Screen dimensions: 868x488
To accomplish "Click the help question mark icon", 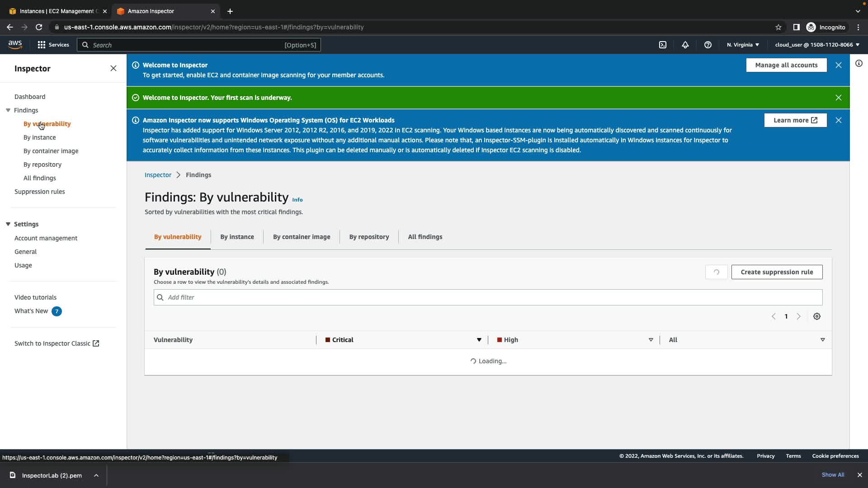I will 708,45.
